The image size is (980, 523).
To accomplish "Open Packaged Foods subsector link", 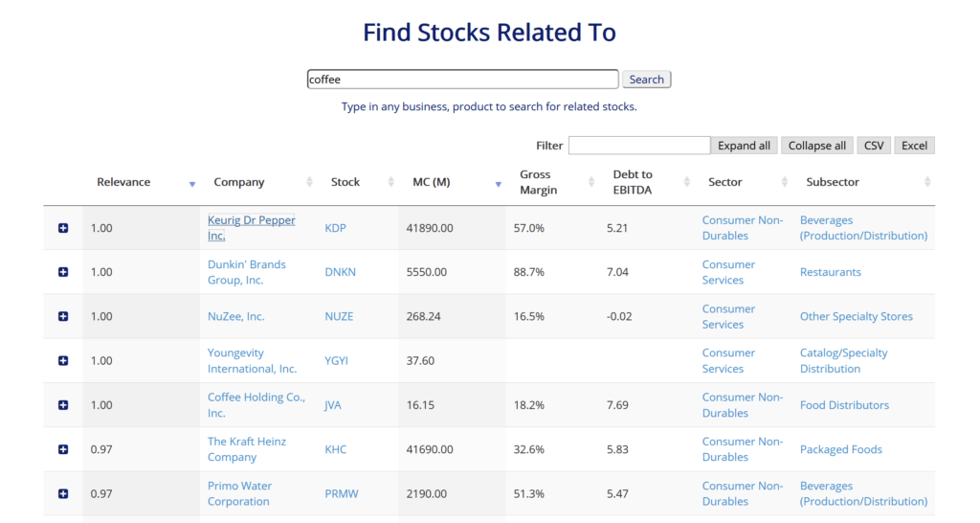I will click(840, 449).
